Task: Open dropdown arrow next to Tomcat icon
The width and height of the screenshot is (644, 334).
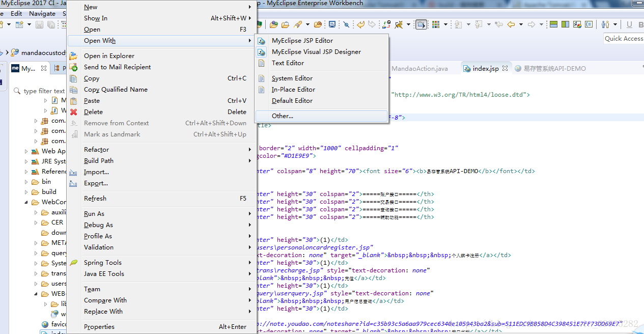Action: [x=408, y=24]
